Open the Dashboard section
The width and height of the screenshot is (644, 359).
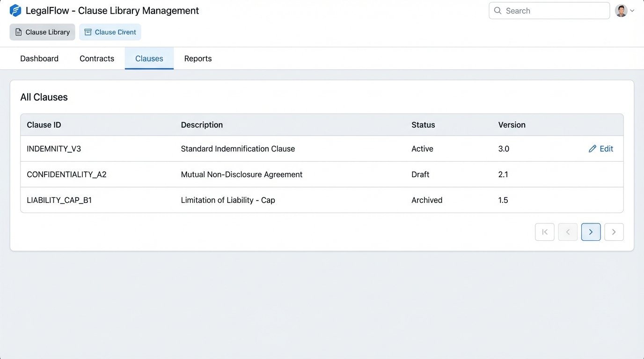click(39, 58)
